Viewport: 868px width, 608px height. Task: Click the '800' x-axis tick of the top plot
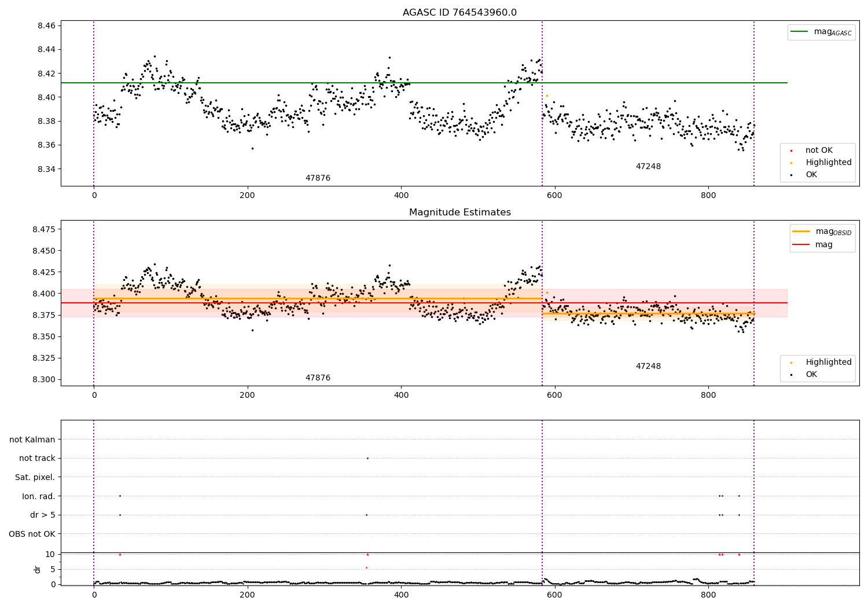[708, 196]
